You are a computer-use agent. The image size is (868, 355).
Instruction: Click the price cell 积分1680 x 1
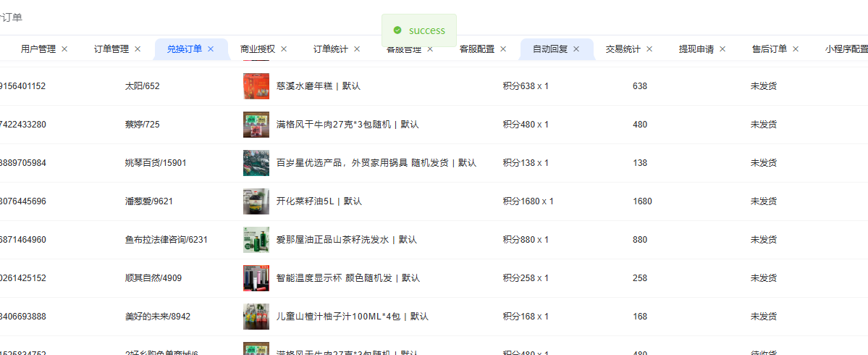pos(528,201)
